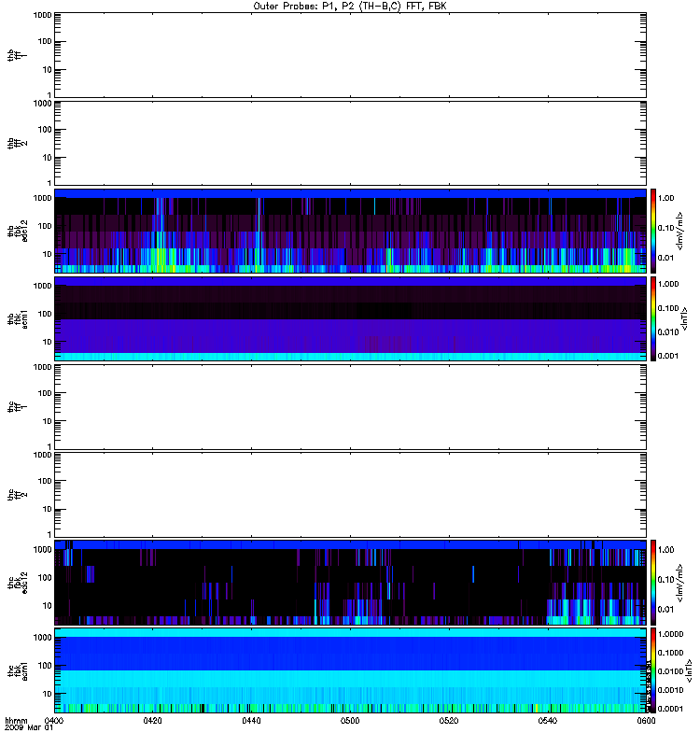Click the "1.0000" tick on the thc scm1 color bar

tap(670, 634)
